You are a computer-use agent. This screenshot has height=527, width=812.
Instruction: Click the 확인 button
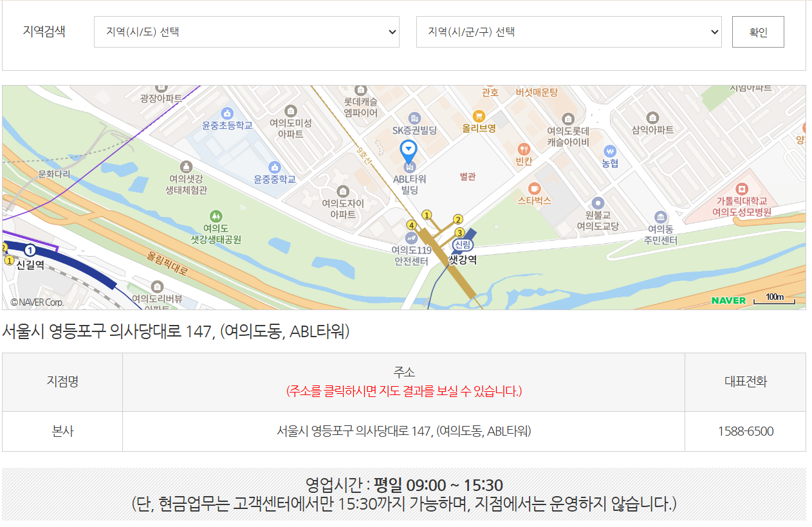pos(758,32)
